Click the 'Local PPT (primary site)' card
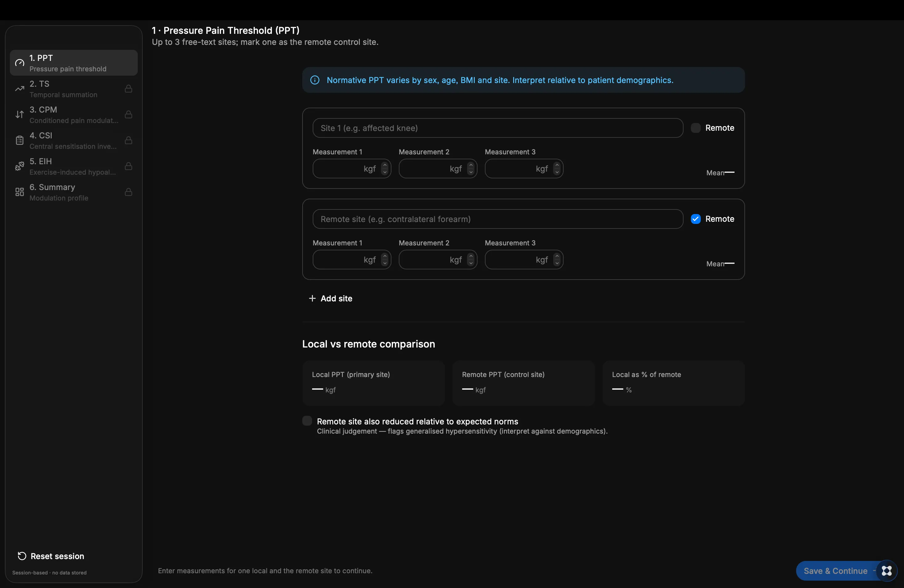Image resolution: width=904 pixels, height=588 pixels. tap(373, 383)
